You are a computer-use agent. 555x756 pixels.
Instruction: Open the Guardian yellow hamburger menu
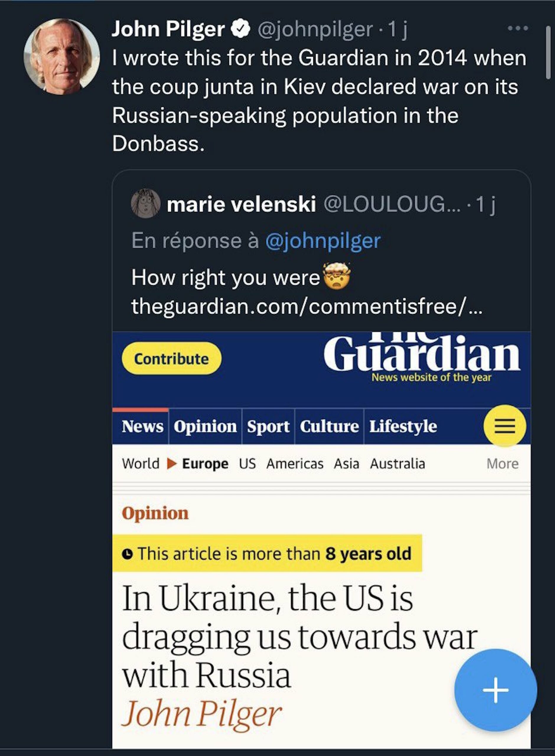(x=504, y=426)
